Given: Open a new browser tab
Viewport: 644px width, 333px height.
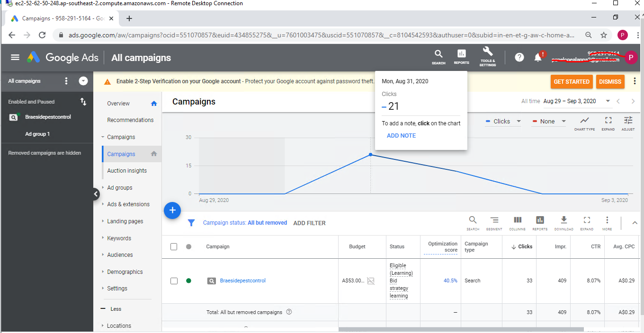Looking at the screenshot, I should [x=129, y=18].
